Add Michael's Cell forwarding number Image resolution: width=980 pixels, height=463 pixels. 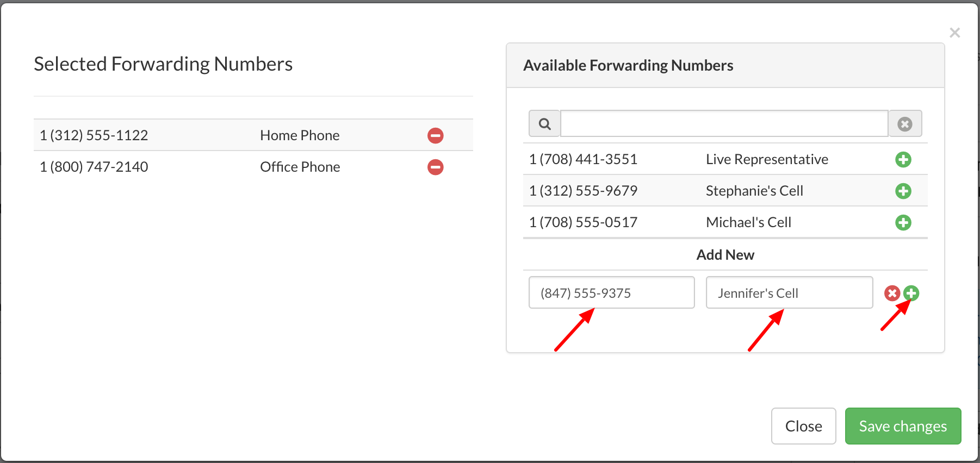point(903,222)
